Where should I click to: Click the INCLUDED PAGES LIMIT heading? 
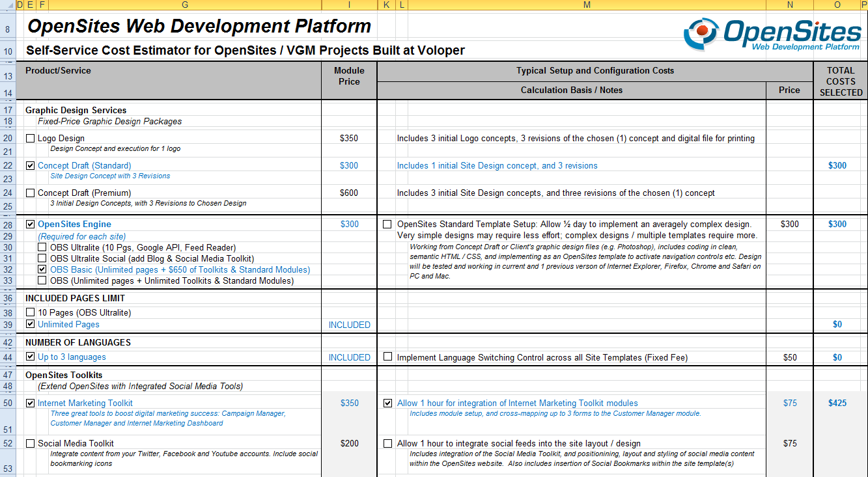tap(75, 299)
